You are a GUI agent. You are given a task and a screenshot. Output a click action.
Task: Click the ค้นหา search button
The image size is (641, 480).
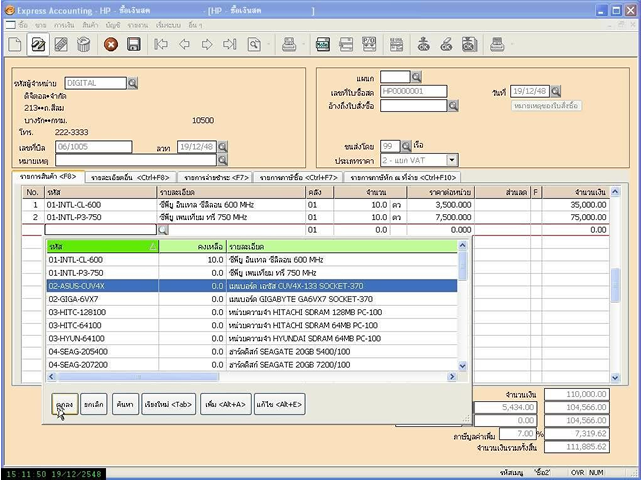coord(123,403)
